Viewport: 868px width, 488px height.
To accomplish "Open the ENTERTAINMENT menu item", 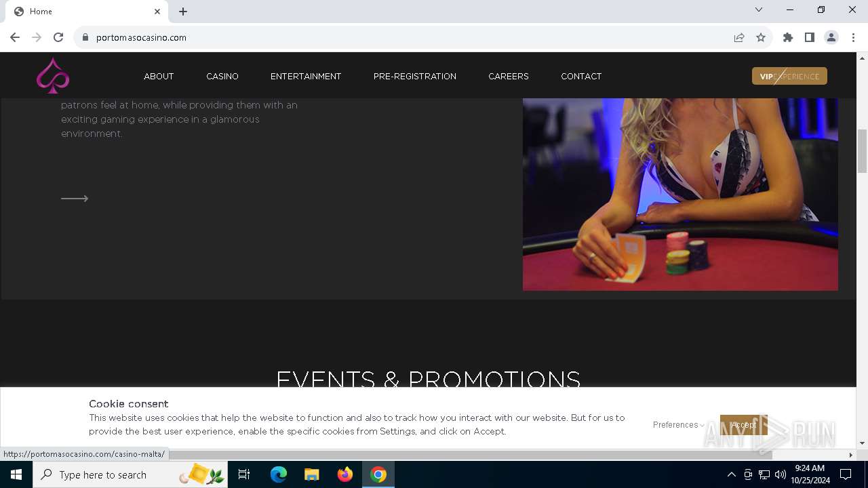I will (306, 76).
